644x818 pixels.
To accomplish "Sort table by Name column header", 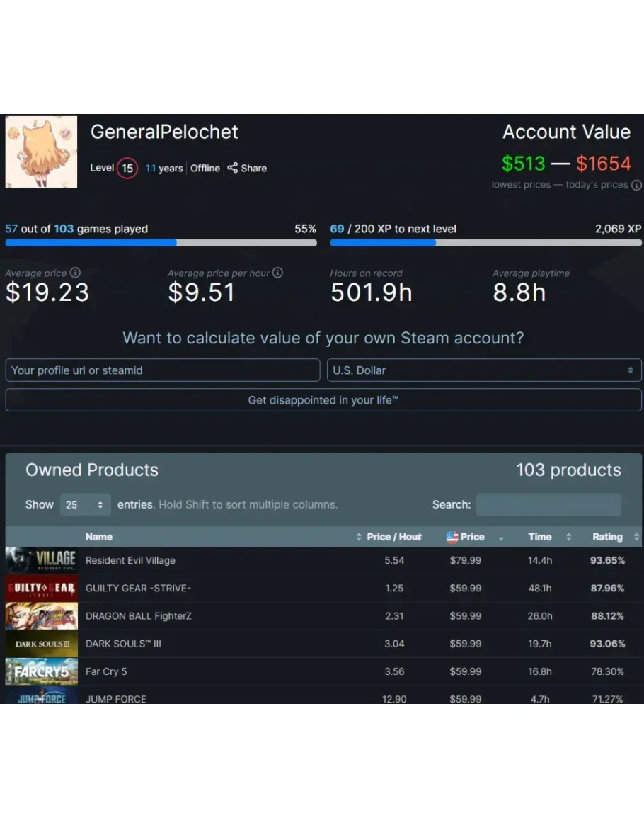I will click(99, 537).
